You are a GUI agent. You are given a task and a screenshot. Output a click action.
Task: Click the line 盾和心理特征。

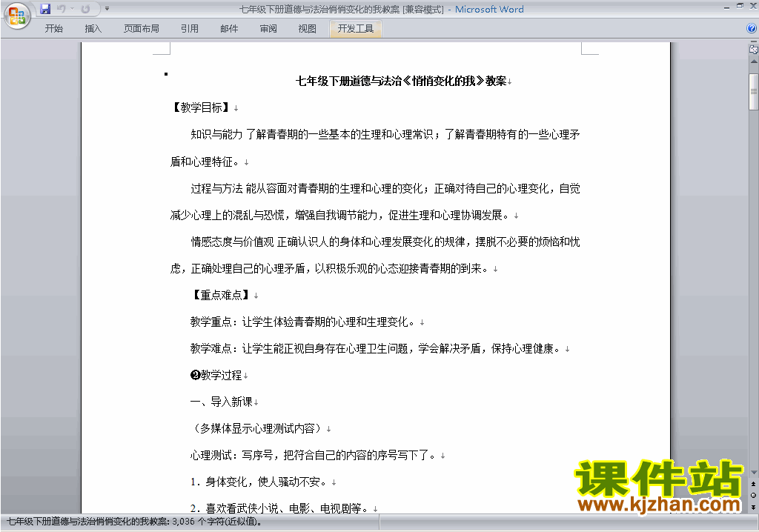point(205,162)
